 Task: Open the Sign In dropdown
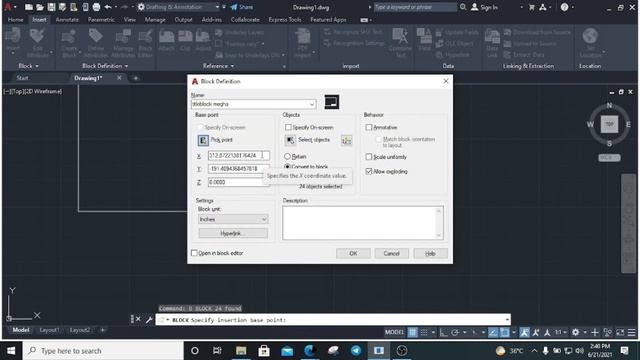pyautogui.click(x=521, y=7)
